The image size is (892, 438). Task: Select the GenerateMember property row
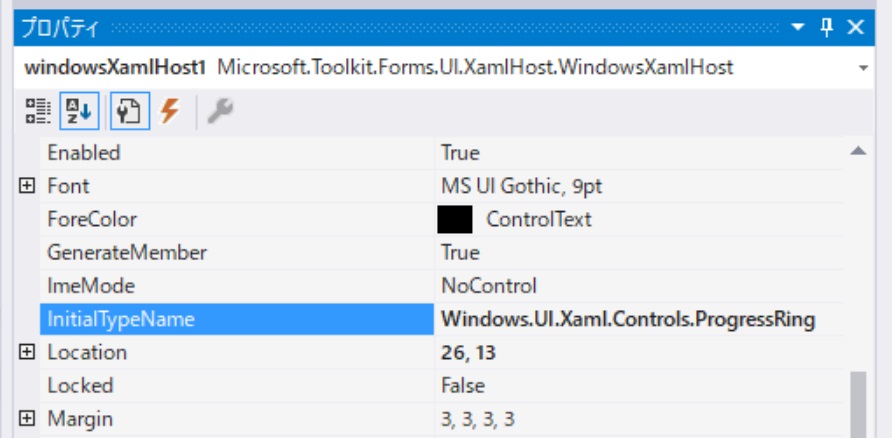pyautogui.click(x=127, y=252)
